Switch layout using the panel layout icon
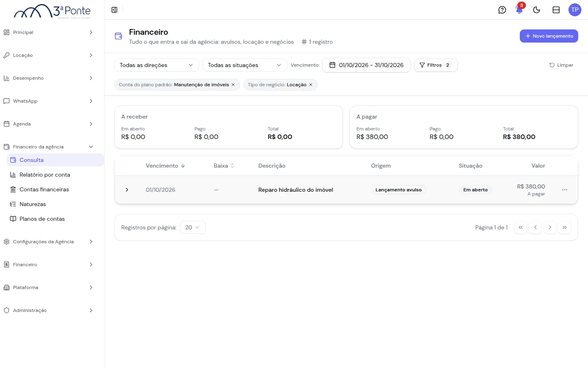 (x=556, y=10)
